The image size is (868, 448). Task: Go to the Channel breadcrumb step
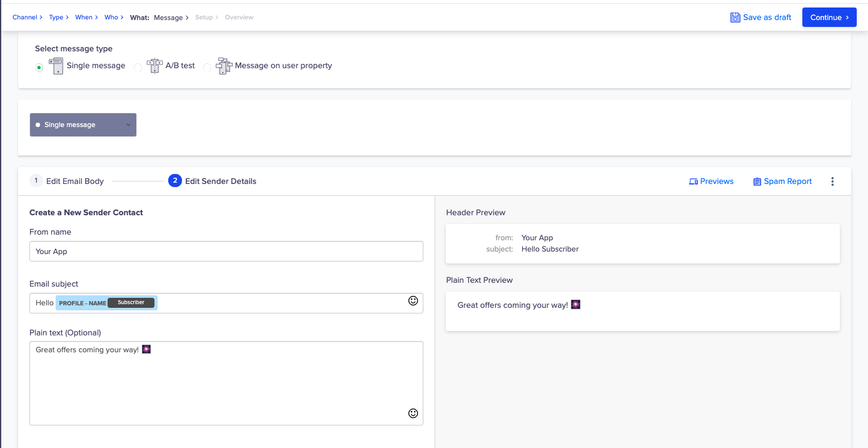25,18
